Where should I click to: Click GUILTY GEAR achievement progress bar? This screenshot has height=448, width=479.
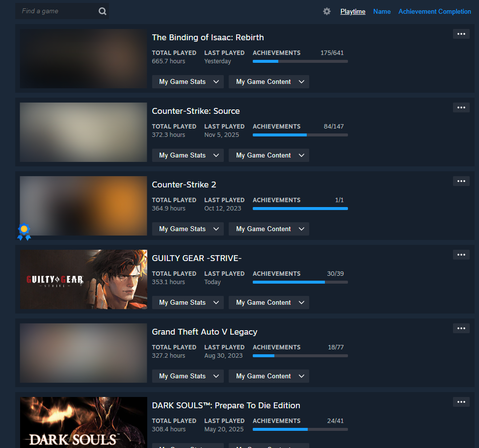(300, 283)
